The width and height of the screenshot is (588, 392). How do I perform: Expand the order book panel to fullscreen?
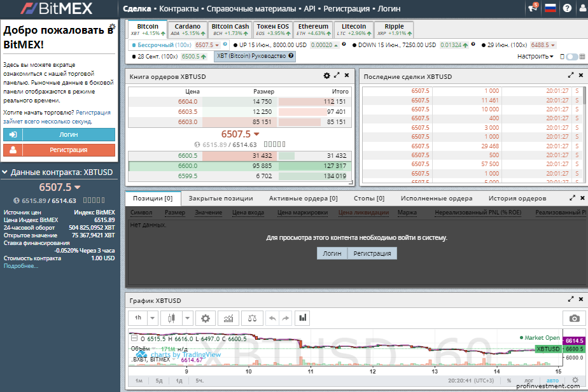[x=337, y=75]
